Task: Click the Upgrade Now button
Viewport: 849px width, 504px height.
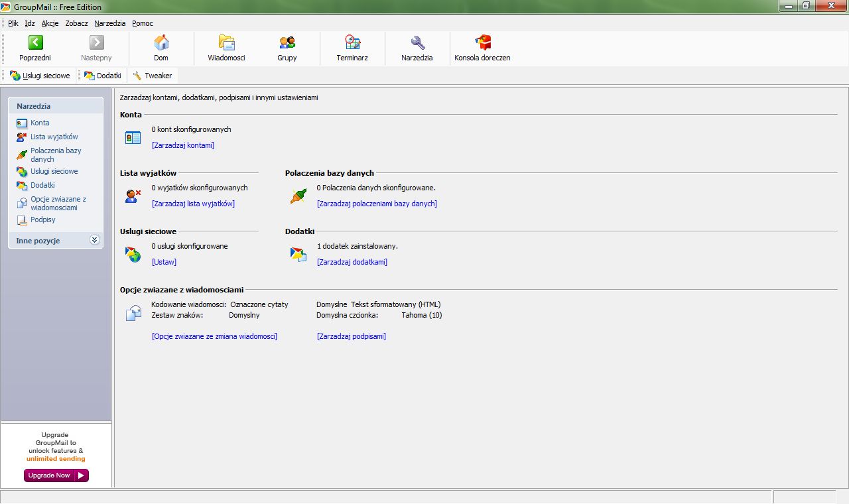Action: point(56,475)
